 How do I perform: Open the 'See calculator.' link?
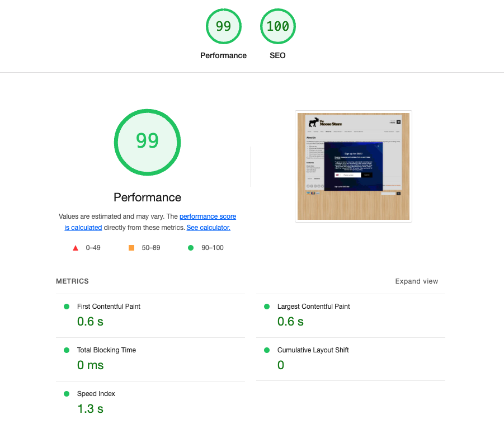208,228
